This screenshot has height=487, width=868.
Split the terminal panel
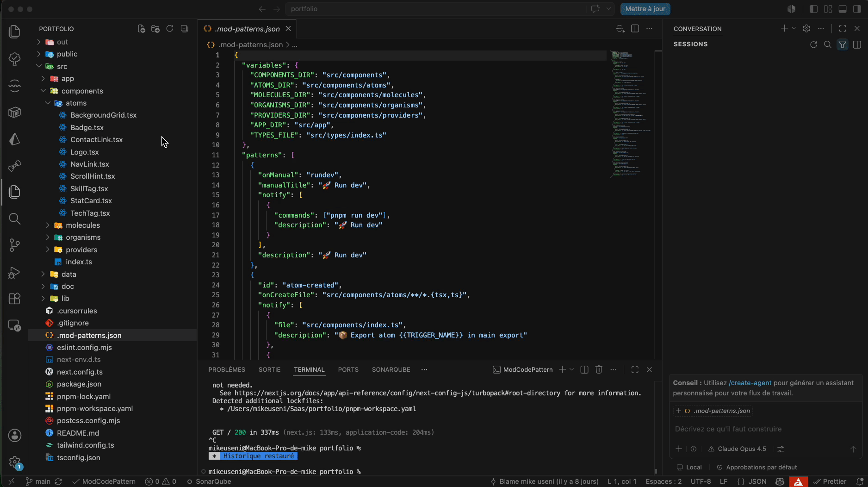click(x=584, y=369)
